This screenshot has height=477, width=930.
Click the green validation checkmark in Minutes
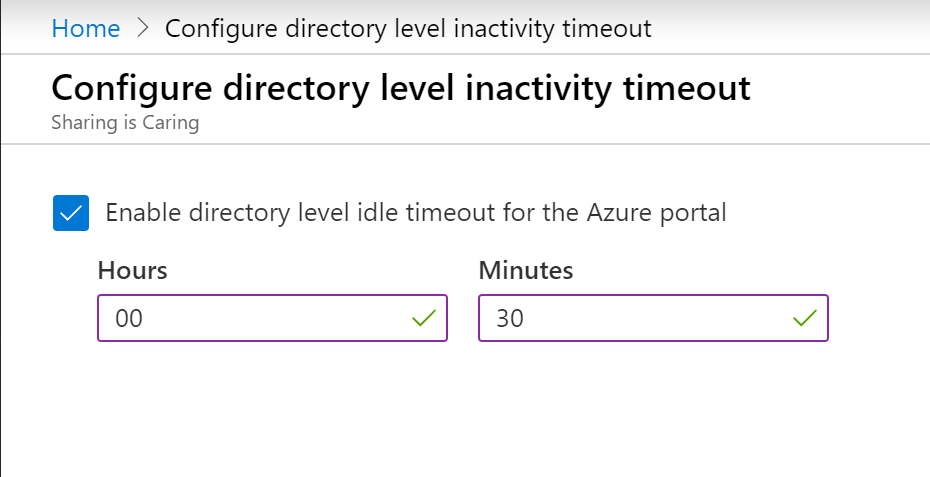click(x=805, y=318)
